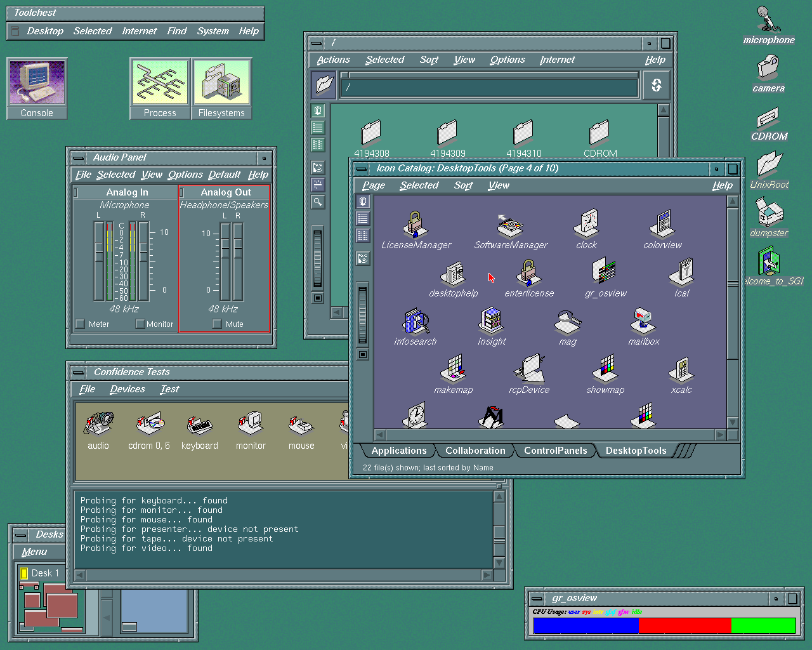Viewport: 812px width, 650px height.
Task: Open the System menu in Toolchest
Action: 213,31
